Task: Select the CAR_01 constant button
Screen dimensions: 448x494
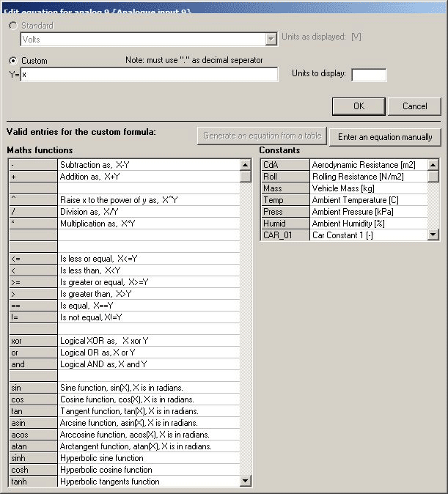Action: click(x=284, y=235)
